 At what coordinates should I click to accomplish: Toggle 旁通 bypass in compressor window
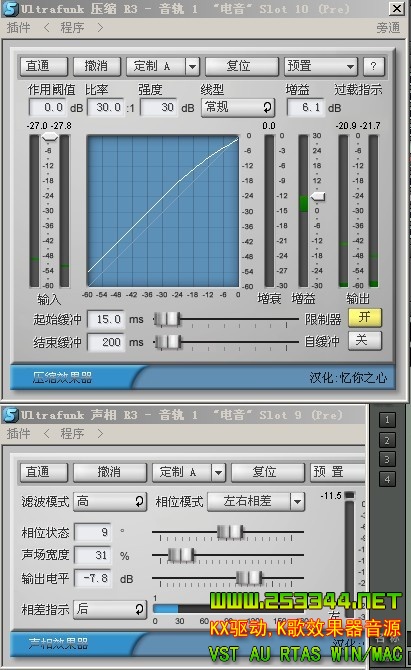388,28
